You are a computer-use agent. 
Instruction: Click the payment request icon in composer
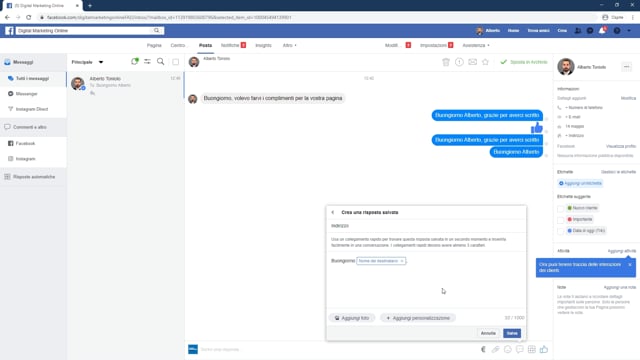coord(483,349)
